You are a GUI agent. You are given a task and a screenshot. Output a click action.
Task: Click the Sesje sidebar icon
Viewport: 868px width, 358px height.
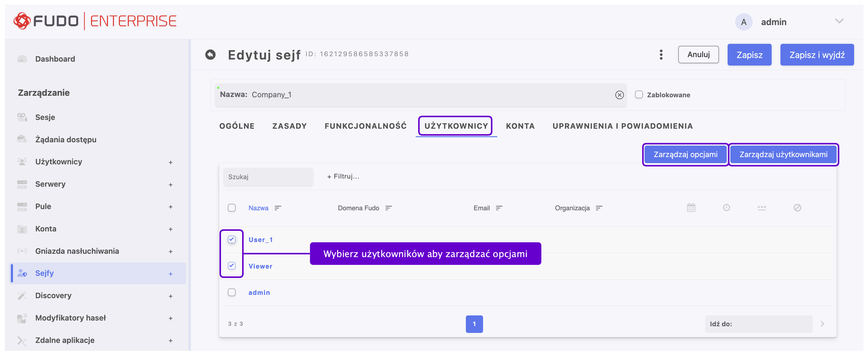click(x=22, y=117)
